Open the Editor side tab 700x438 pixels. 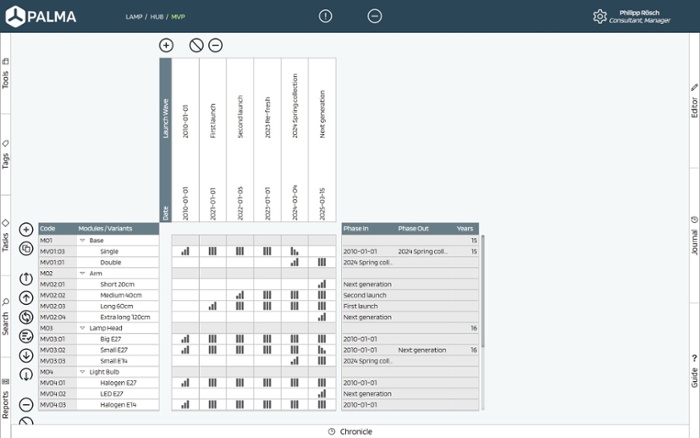694,102
